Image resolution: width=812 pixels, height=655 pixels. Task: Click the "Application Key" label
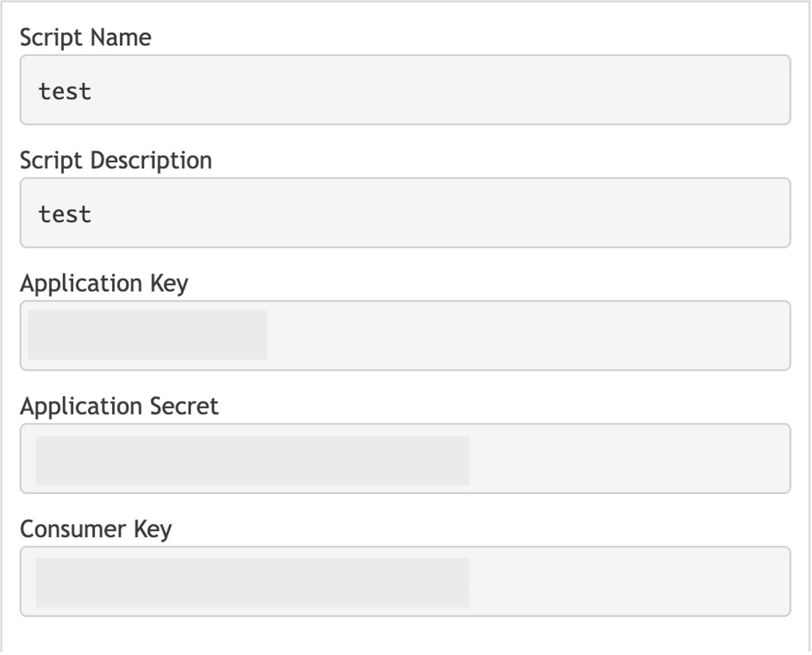(104, 284)
